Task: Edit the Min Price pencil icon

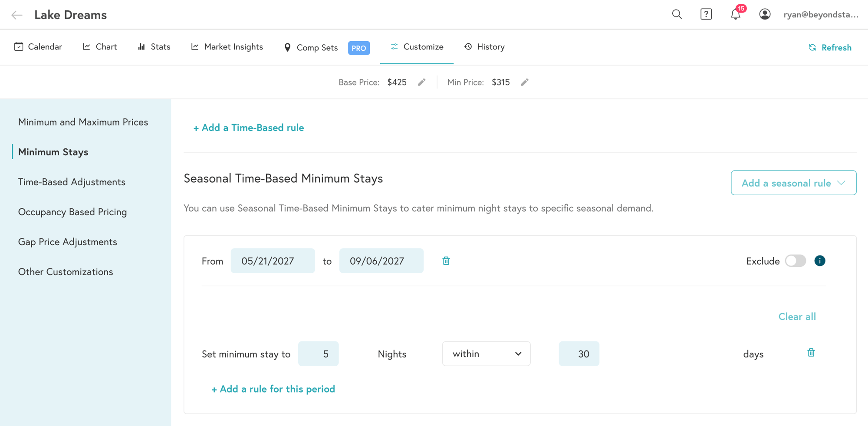Action: [525, 82]
